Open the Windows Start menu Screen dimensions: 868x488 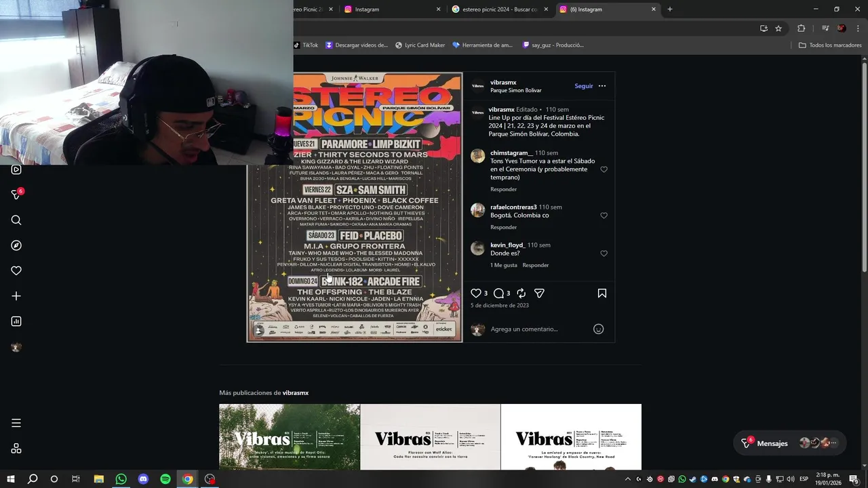11,479
